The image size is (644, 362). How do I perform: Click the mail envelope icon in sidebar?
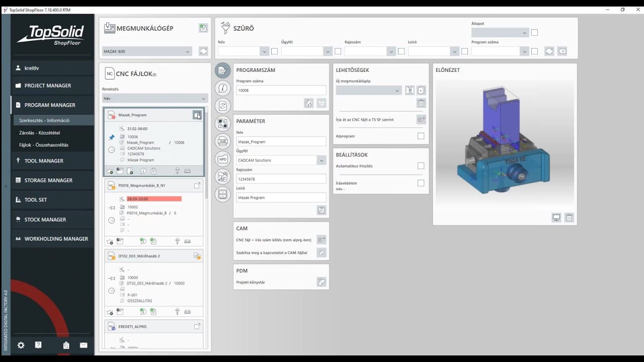click(x=84, y=345)
